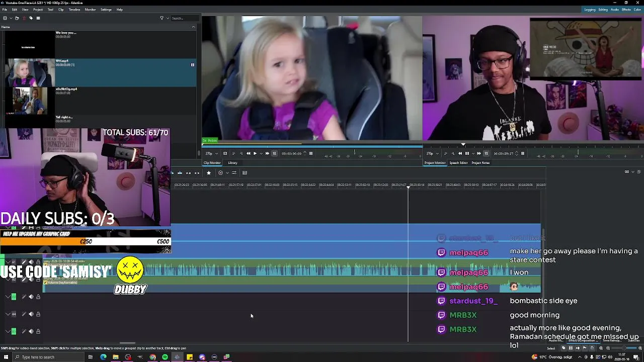Click the Add Clip icon in project bin
This screenshot has width=644, height=362.
tap(5, 18)
